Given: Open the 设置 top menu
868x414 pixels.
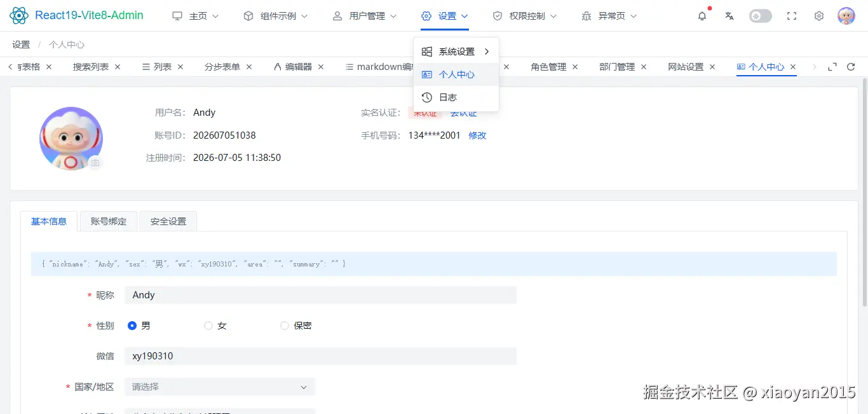Looking at the screenshot, I should coord(445,16).
